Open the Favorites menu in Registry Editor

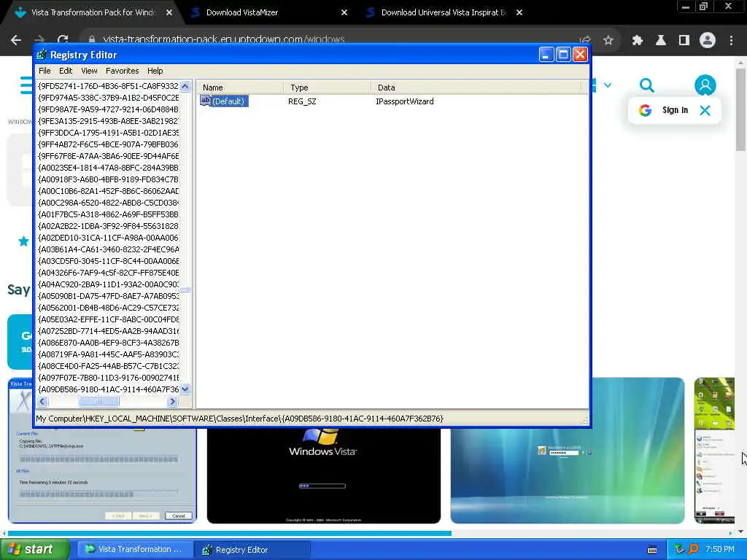123,71
